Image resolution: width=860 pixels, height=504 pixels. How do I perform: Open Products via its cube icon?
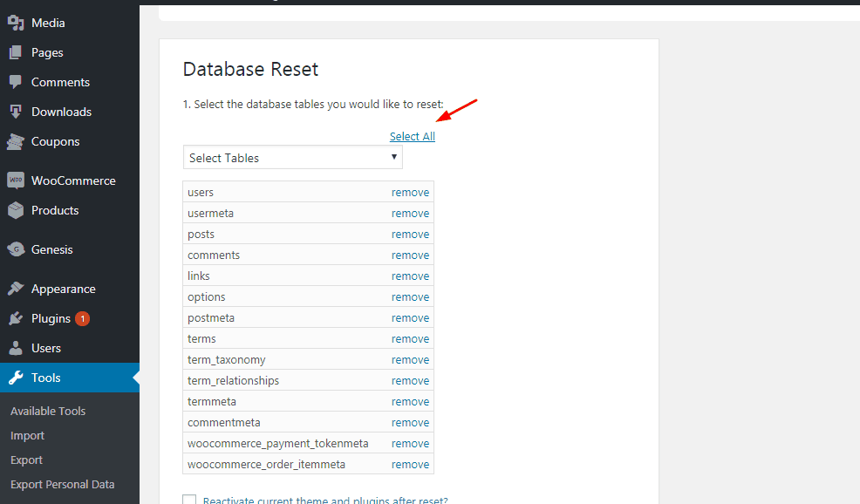pos(16,210)
